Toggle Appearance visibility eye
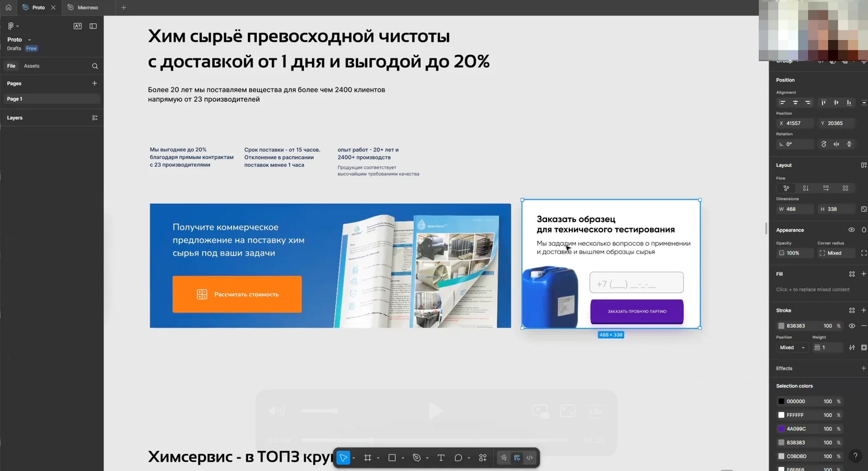This screenshot has width=868, height=471. click(851, 230)
